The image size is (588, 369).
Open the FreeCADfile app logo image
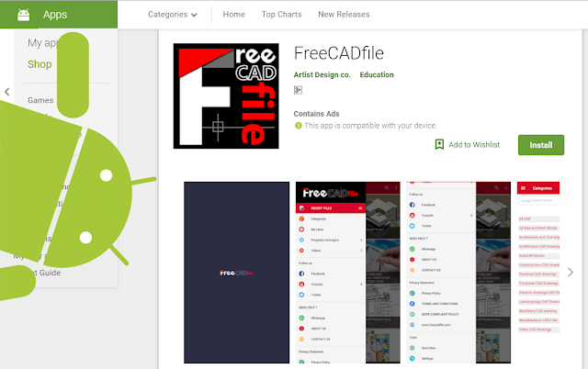tap(226, 95)
